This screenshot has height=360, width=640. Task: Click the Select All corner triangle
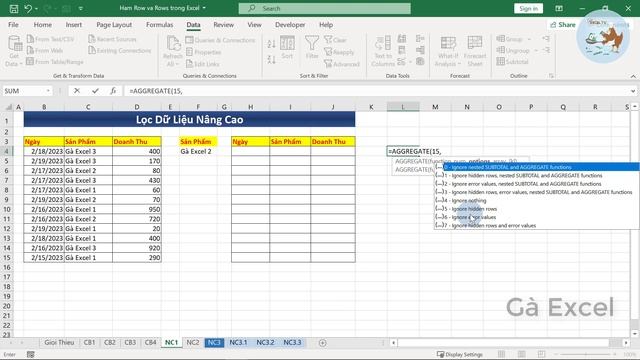coord(8,107)
